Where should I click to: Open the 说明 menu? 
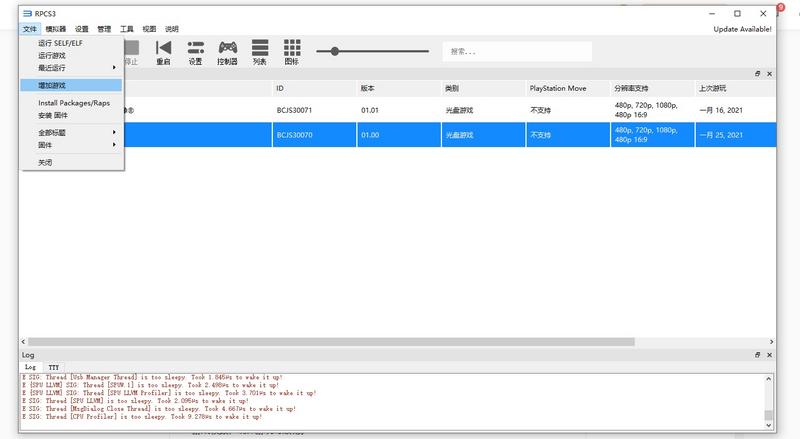point(171,29)
